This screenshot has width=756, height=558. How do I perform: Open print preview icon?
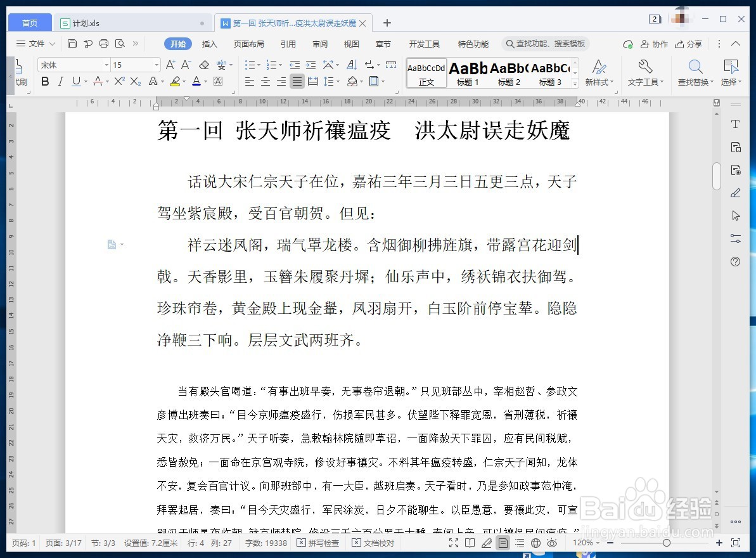tap(120, 44)
